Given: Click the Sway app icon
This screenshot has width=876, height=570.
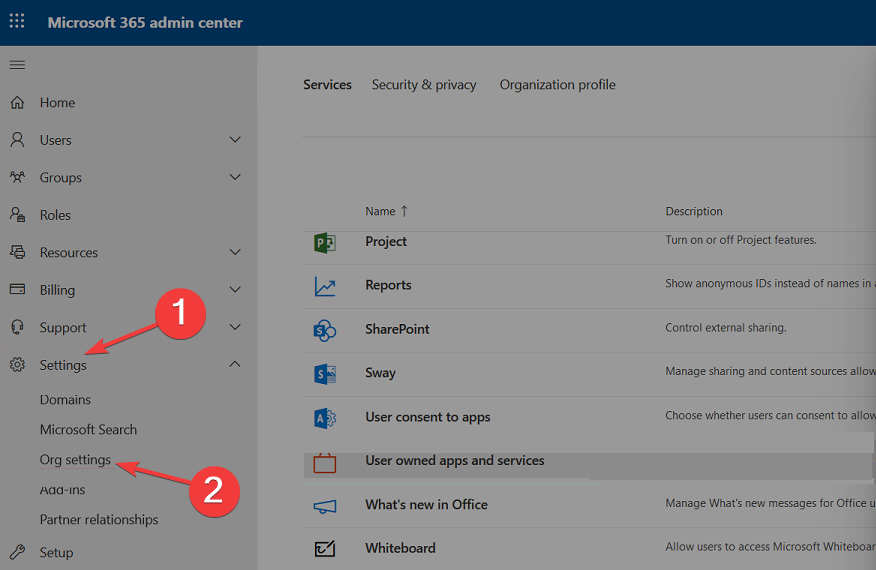Looking at the screenshot, I should pos(325,374).
